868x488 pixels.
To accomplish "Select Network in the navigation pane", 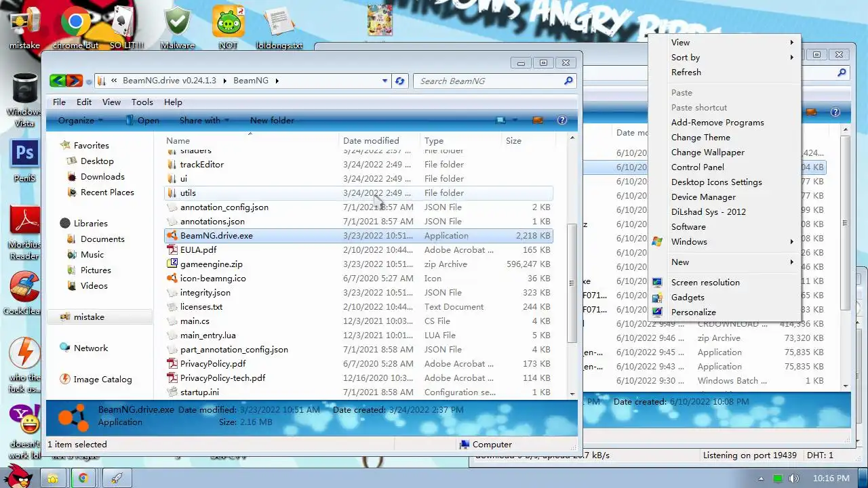I will click(x=91, y=348).
